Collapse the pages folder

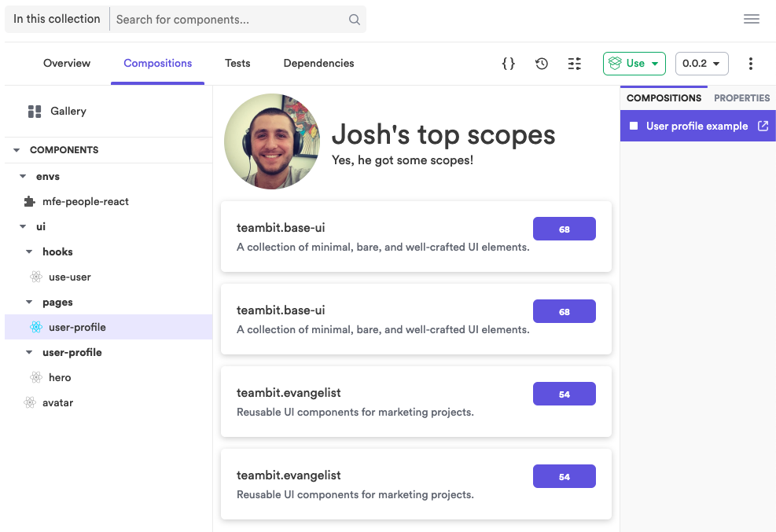point(29,302)
